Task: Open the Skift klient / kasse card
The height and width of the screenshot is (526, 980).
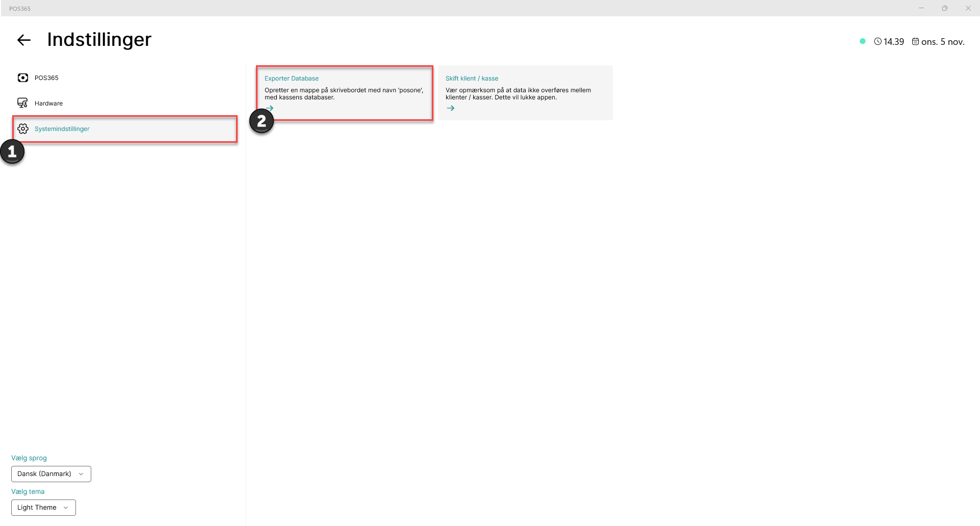Action: coord(526,93)
